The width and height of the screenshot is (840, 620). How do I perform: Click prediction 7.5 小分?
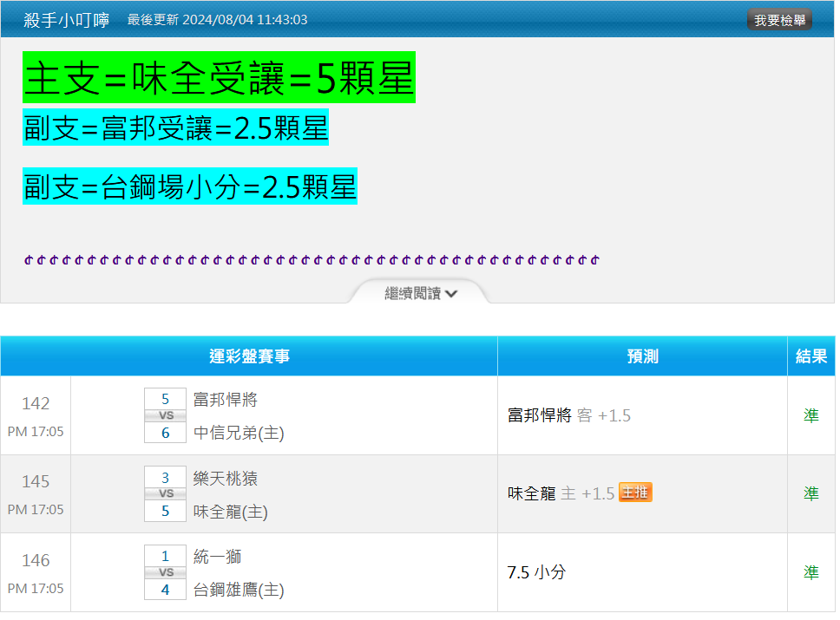[x=536, y=572]
